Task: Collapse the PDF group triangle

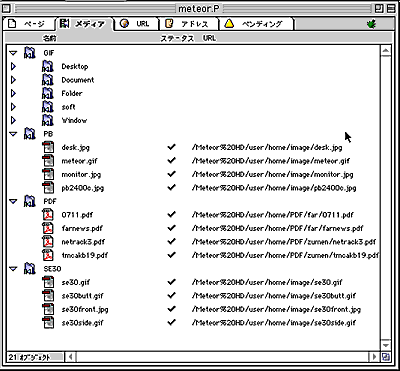Action: pos(13,201)
